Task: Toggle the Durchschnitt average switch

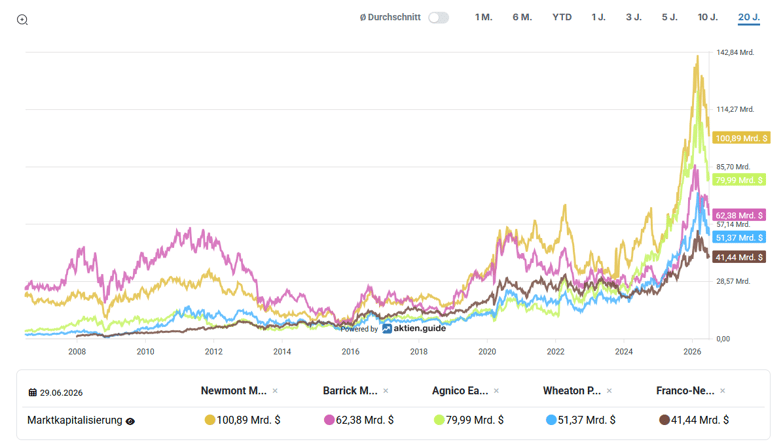Action: click(438, 17)
